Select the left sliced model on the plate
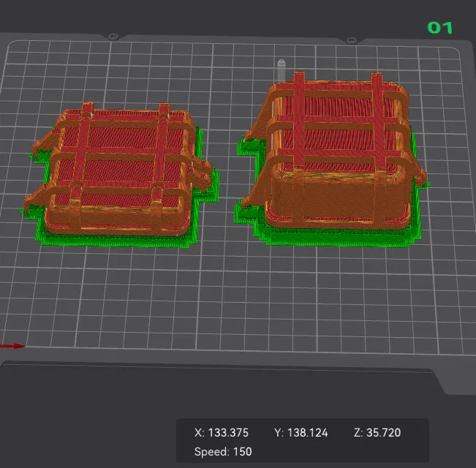The image size is (476, 468). coord(120,175)
